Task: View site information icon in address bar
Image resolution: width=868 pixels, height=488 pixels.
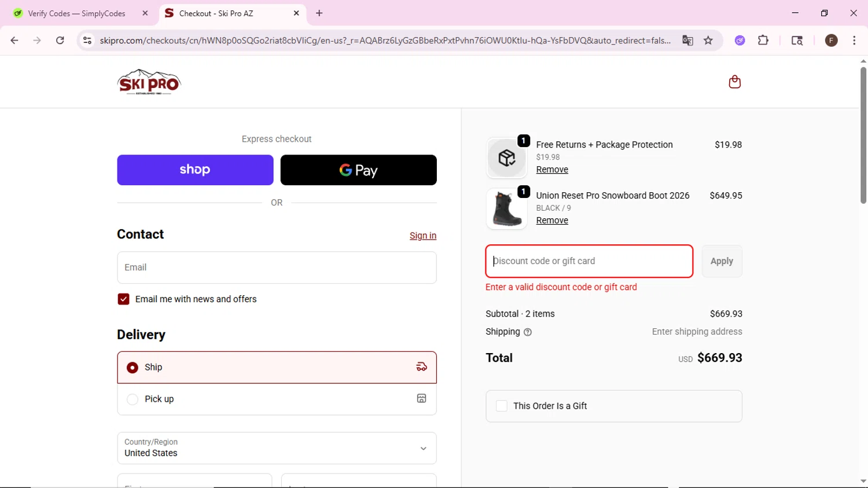Action: click(x=87, y=41)
